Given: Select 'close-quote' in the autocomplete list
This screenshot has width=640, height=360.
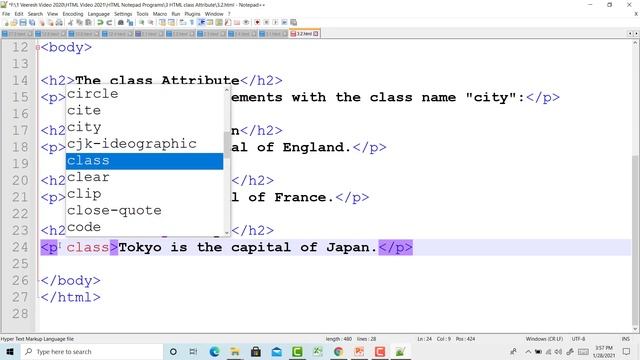Looking at the screenshot, I should (x=144, y=211).
